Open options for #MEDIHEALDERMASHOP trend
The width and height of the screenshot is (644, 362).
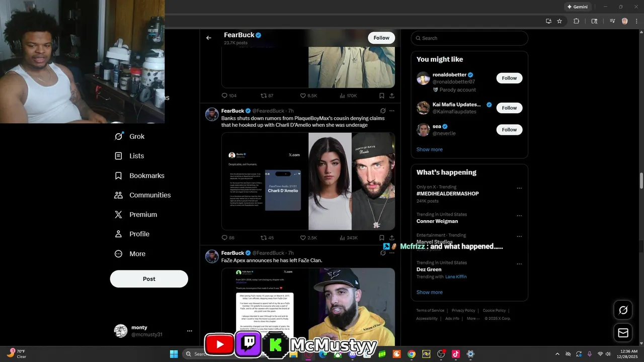pos(519,188)
